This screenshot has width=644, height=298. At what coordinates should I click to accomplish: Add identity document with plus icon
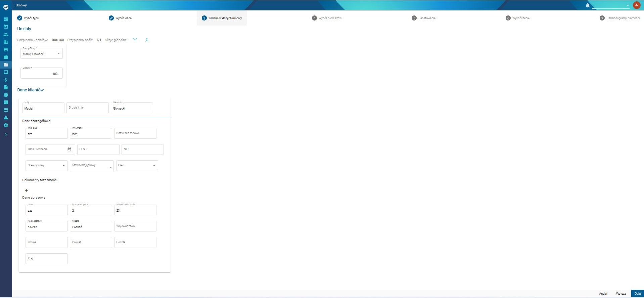[x=27, y=190]
